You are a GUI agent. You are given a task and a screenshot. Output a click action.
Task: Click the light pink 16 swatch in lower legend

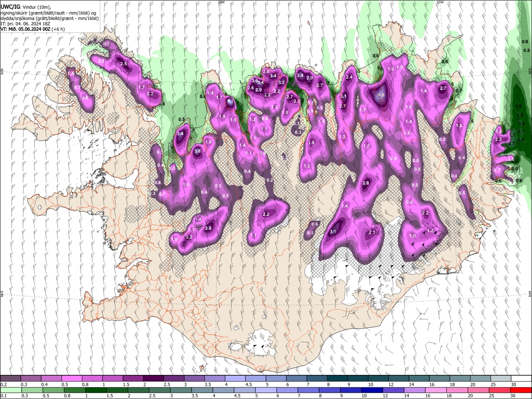pos(436,390)
